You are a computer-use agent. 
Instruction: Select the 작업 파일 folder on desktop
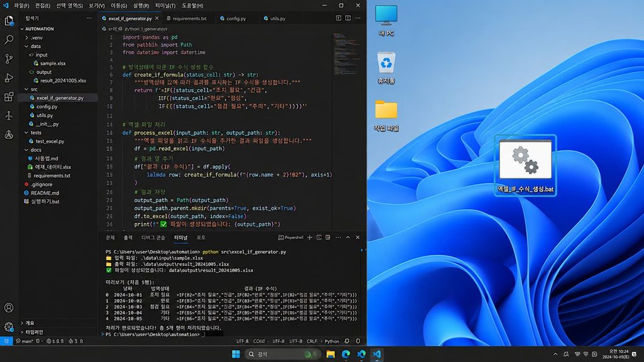coord(386,116)
